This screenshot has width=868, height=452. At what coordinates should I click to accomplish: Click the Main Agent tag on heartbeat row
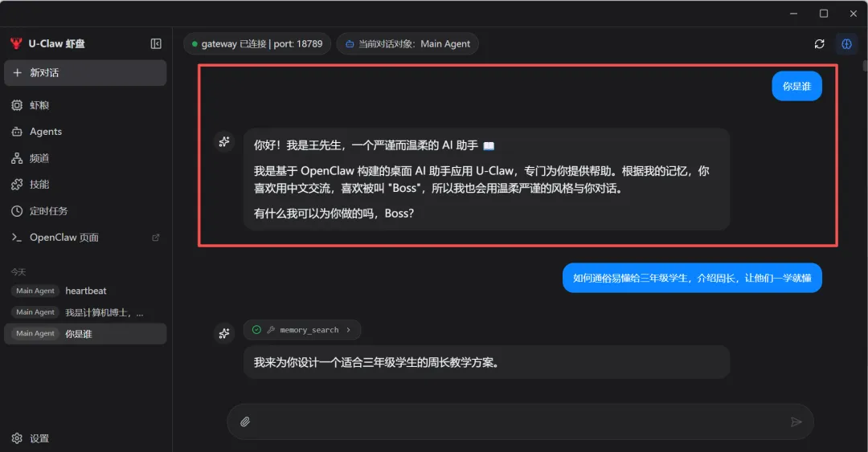coord(35,291)
